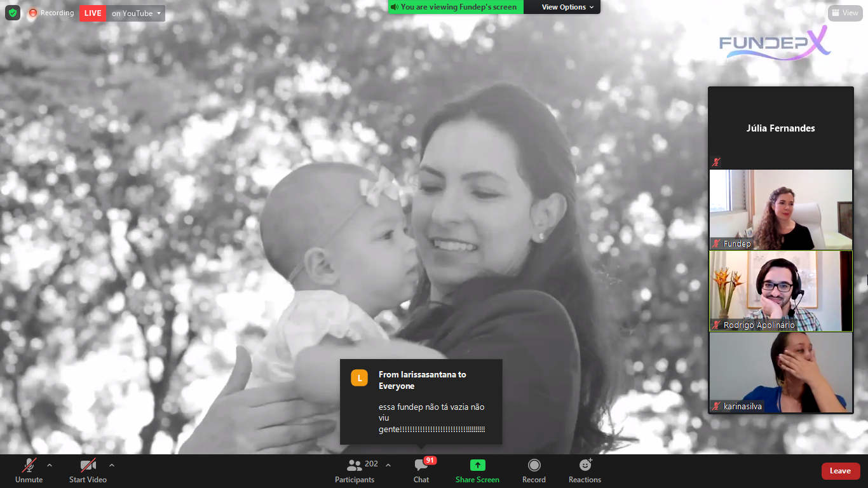
Task: Start recording with the Record icon
Action: coord(534,465)
